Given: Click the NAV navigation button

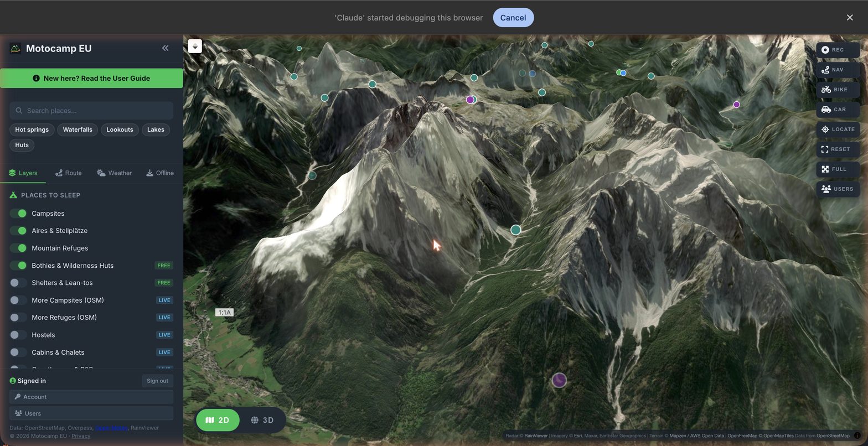Looking at the screenshot, I should 838,70.
